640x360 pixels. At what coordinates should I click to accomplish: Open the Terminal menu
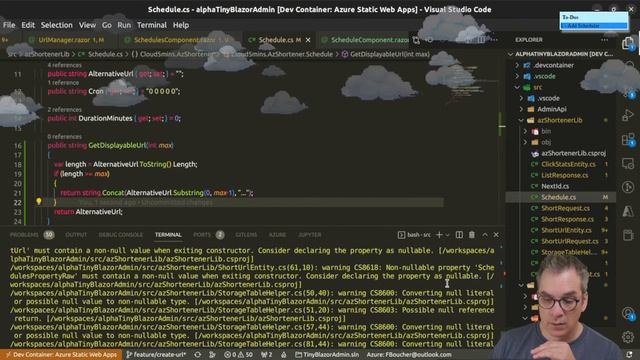152,25
